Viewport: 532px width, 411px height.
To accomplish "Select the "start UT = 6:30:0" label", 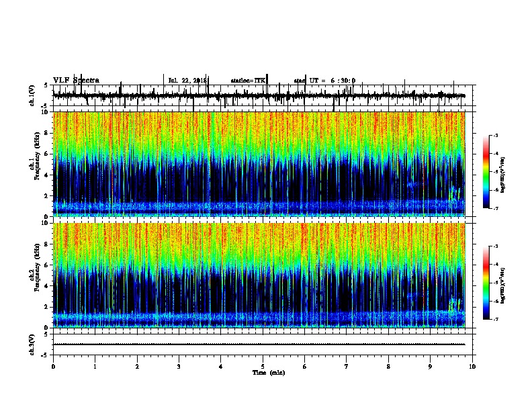I will pyautogui.click(x=324, y=81).
